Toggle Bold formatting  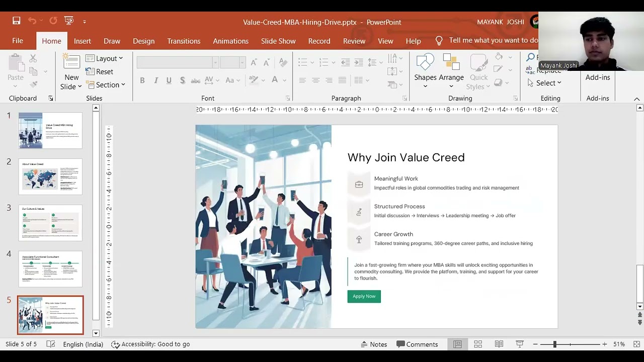pos(142,80)
